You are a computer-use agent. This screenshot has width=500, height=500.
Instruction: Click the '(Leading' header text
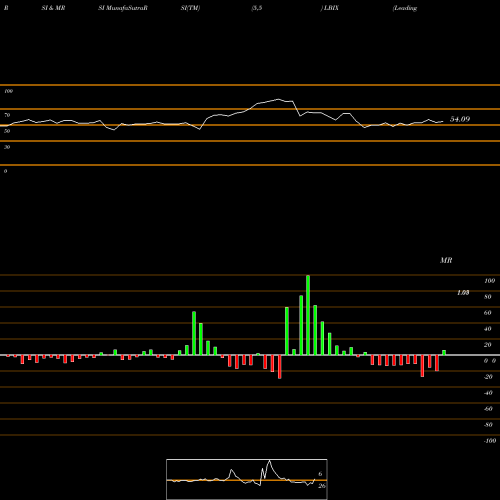click(405, 8)
